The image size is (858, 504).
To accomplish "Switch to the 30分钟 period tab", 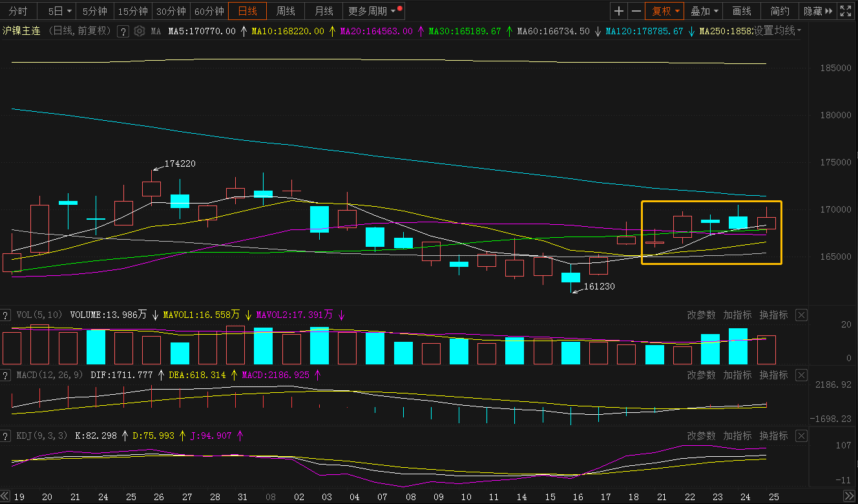I will [171, 11].
